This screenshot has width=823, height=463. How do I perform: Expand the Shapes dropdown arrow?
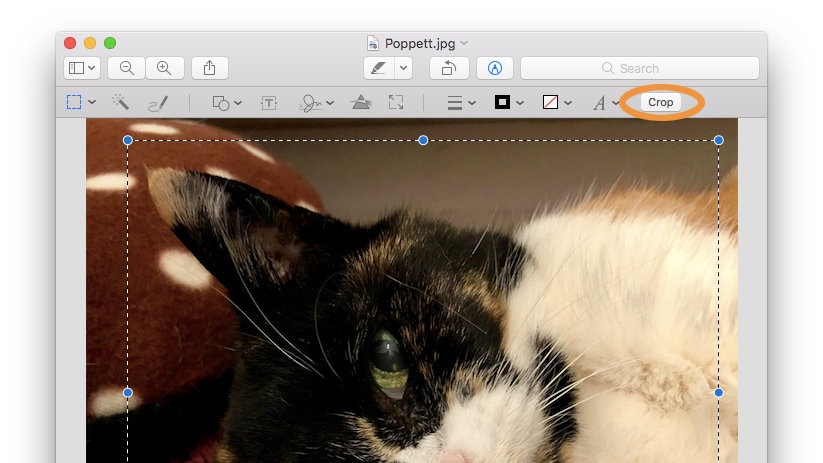pos(238,103)
